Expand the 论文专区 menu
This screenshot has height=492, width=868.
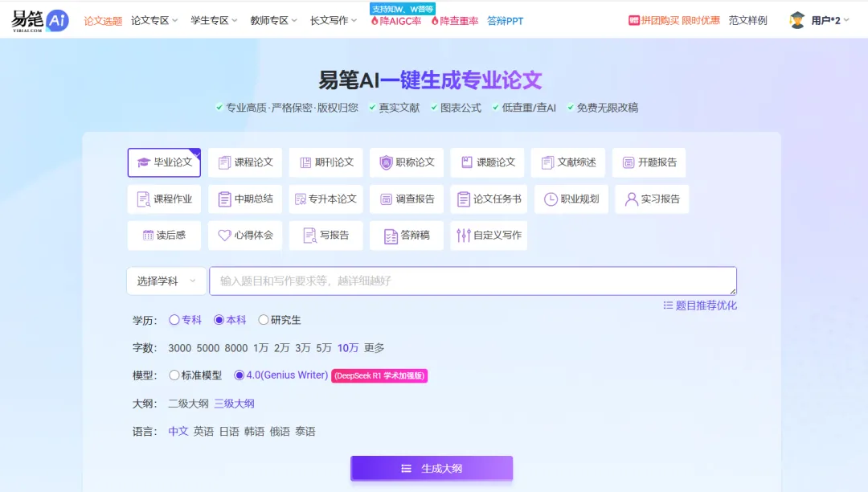point(154,20)
